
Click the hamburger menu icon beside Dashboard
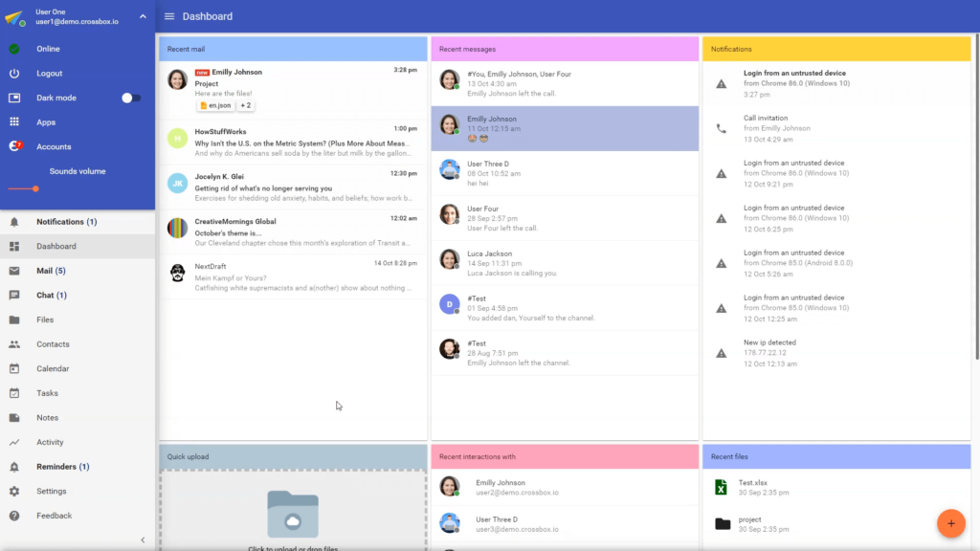click(169, 16)
